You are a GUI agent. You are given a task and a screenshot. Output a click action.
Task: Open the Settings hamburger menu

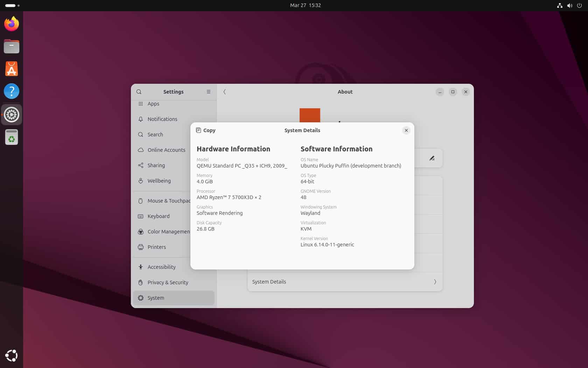click(x=208, y=91)
